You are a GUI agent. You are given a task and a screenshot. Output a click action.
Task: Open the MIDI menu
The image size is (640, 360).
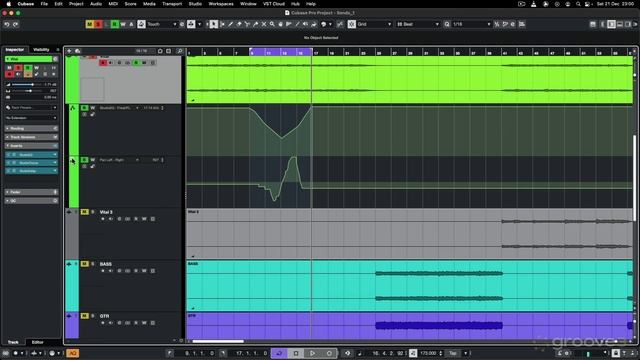(113, 4)
